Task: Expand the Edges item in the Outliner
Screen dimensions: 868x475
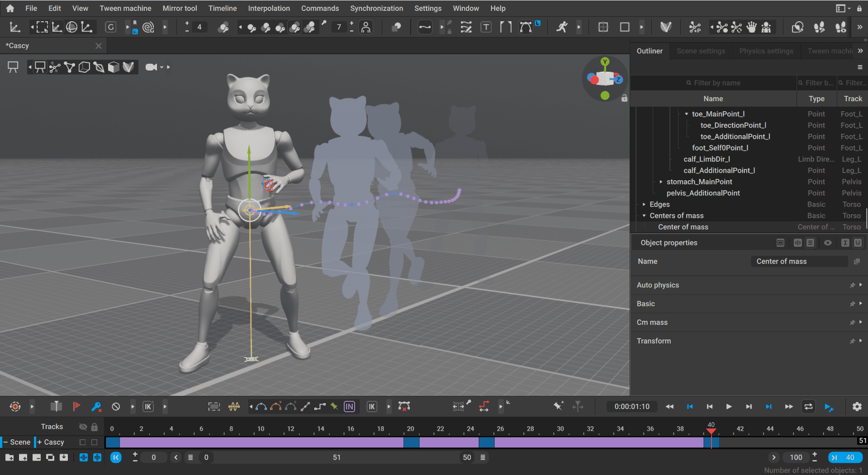Action: click(x=644, y=204)
